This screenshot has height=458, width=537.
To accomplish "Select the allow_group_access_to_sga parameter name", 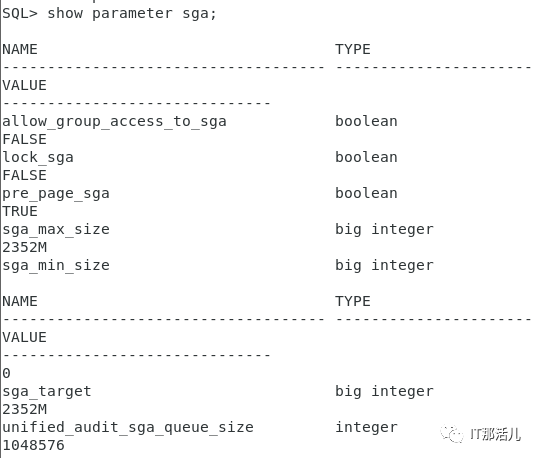I will pyautogui.click(x=114, y=122).
